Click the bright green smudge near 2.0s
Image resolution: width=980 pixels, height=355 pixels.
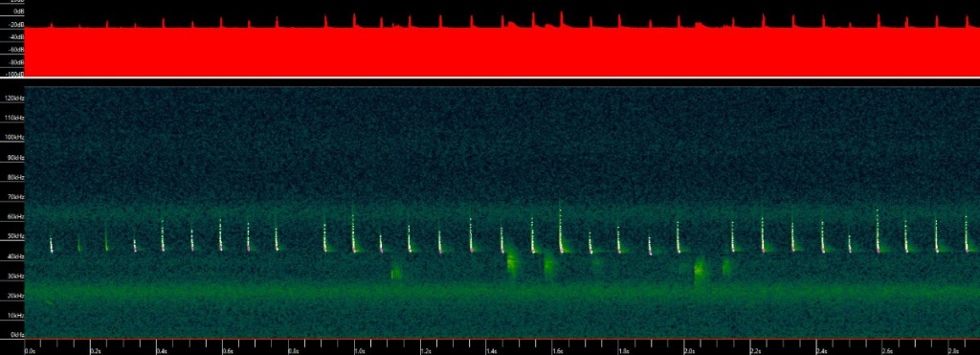(699, 270)
